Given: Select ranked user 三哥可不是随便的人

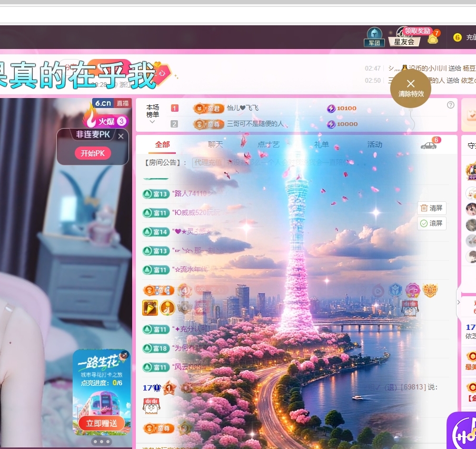Looking at the screenshot, I should pyautogui.click(x=255, y=124).
